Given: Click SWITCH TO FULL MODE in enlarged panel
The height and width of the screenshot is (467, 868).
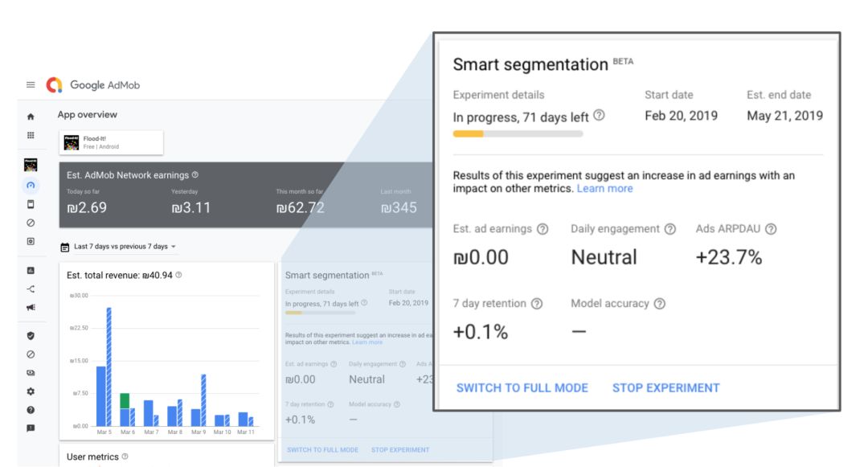Looking at the screenshot, I should 522,388.
